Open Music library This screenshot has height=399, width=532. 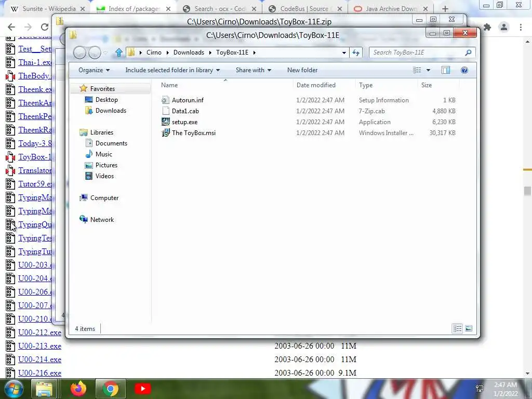pos(103,154)
